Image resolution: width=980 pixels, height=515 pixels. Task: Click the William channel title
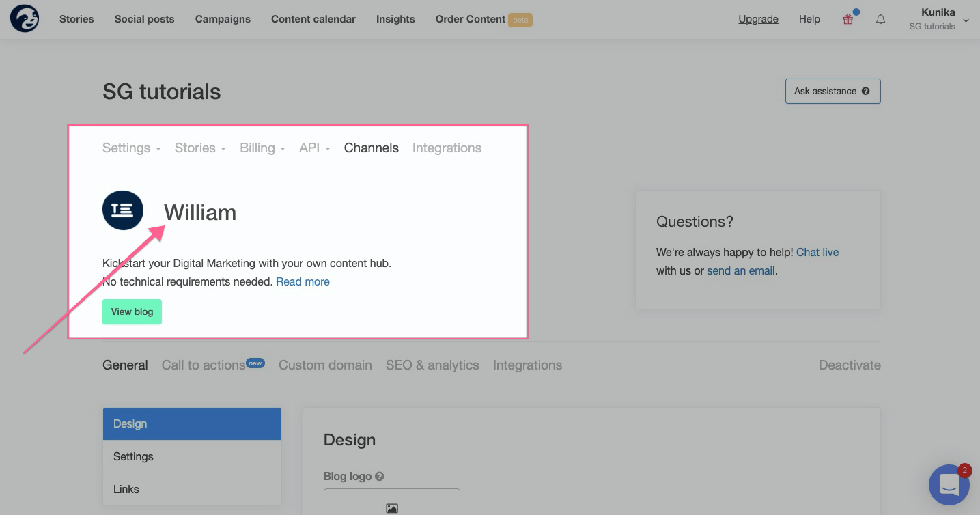(200, 212)
